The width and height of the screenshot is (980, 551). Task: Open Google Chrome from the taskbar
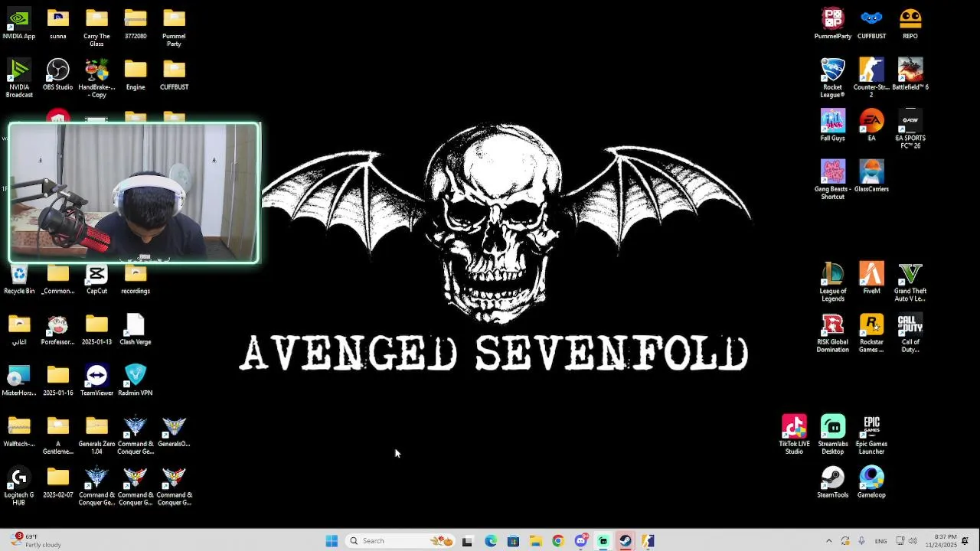(558, 541)
